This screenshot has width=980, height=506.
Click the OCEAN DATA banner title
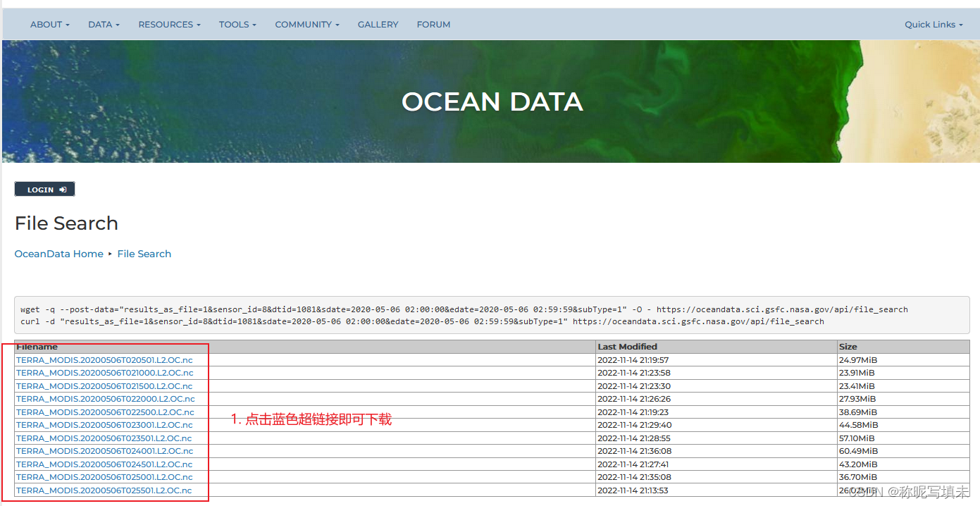tap(492, 102)
